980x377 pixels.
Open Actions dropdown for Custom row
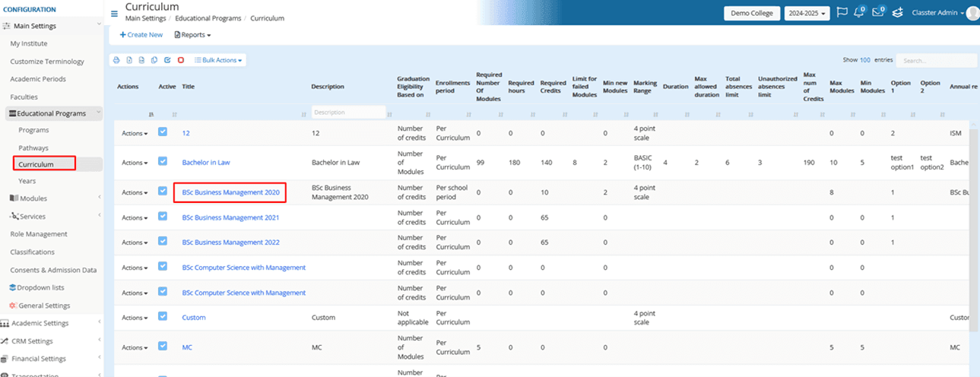(x=135, y=318)
